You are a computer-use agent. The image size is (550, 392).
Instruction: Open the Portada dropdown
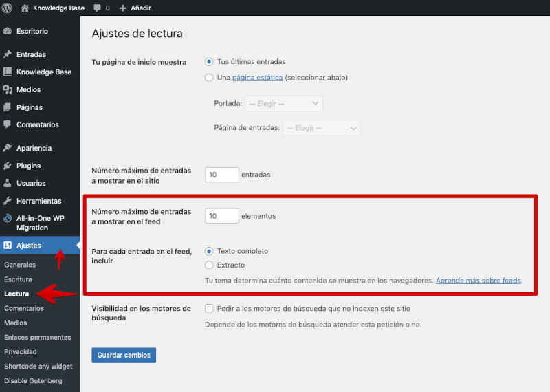(x=284, y=103)
